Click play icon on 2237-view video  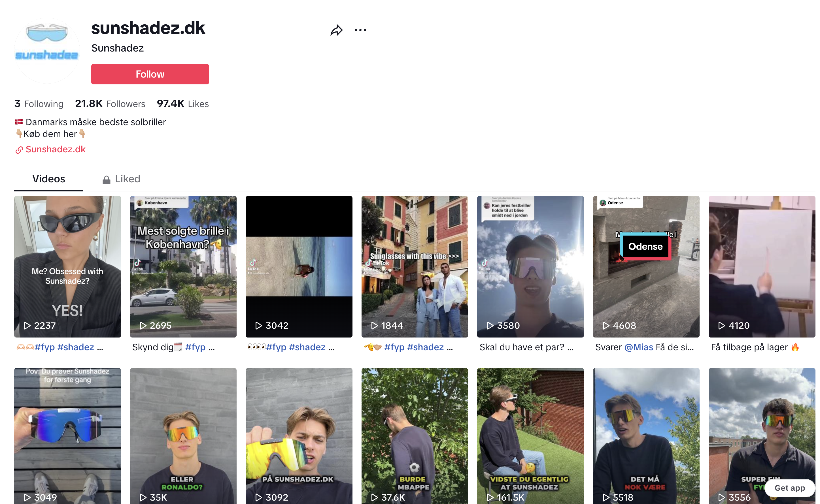(27, 326)
